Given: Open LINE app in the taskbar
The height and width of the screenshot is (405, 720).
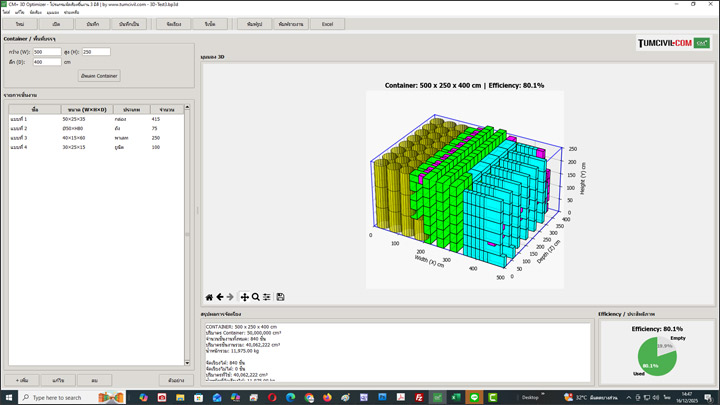Looking at the screenshot, I should click(475, 398).
